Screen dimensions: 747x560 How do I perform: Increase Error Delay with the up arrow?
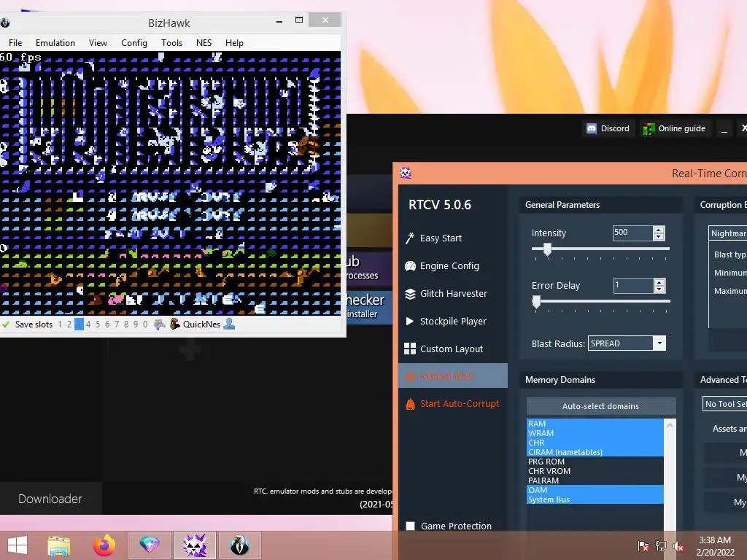pos(659,282)
